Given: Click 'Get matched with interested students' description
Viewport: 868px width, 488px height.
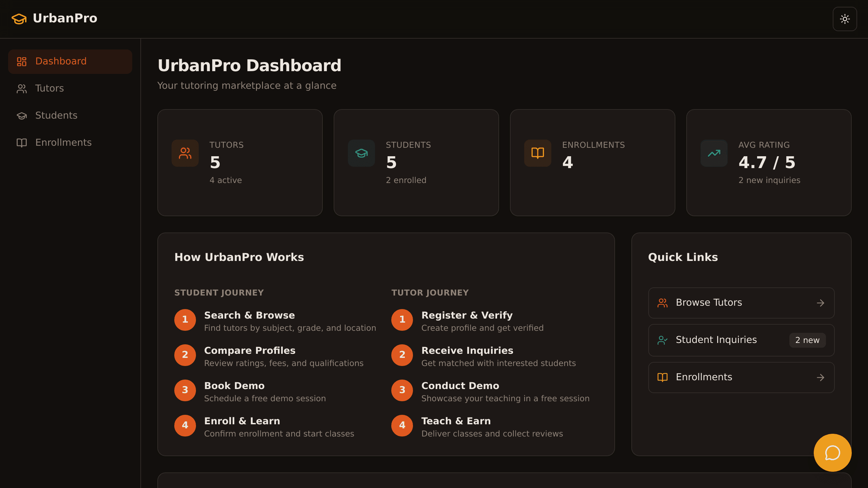Looking at the screenshot, I should [x=498, y=363].
